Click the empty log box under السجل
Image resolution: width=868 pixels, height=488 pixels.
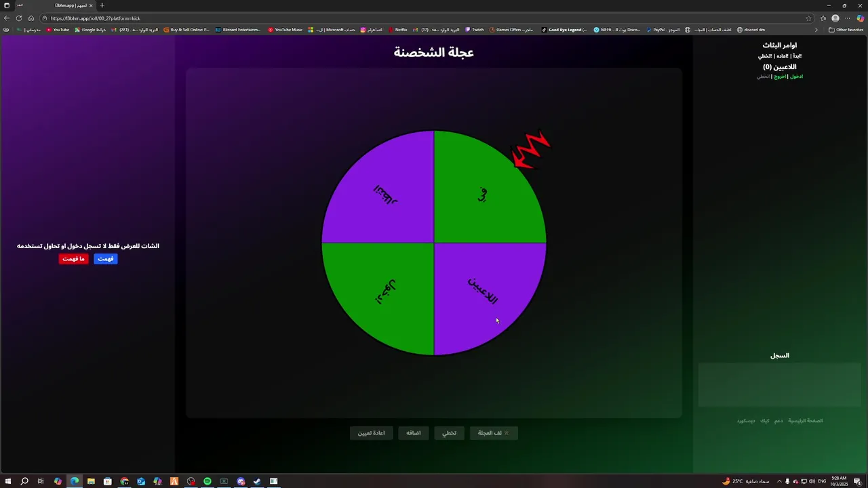780,385
